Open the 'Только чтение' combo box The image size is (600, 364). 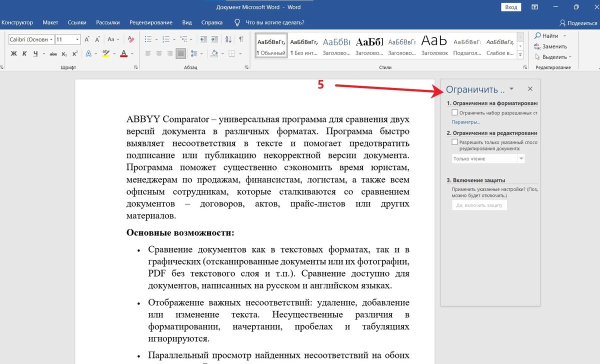point(488,158)
